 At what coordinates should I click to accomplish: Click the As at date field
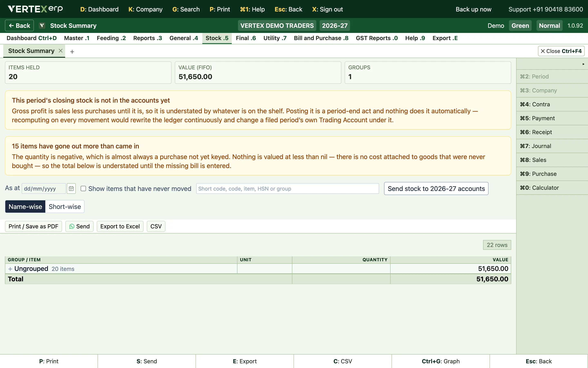pos(44,189)
